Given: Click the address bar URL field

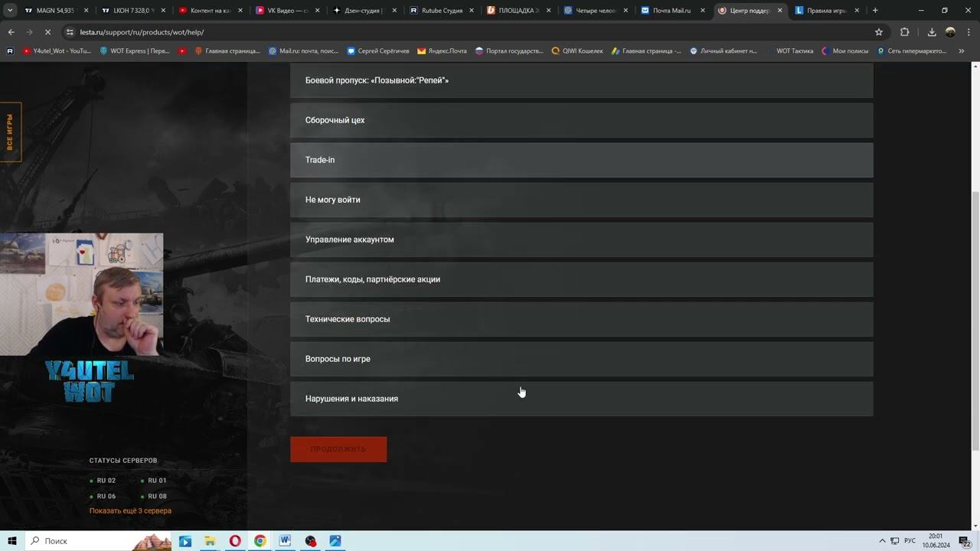Looking at the screenshot, I should click(x=467, y=32).
